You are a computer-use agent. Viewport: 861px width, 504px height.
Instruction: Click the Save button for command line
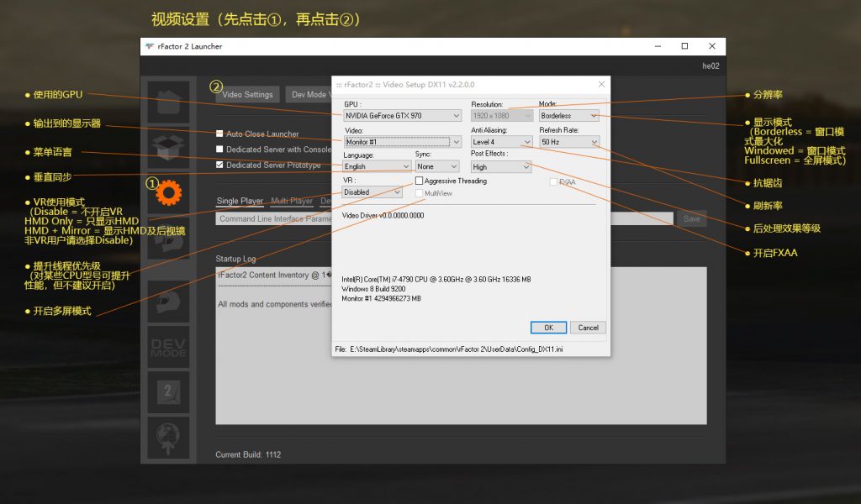[692, 219]
